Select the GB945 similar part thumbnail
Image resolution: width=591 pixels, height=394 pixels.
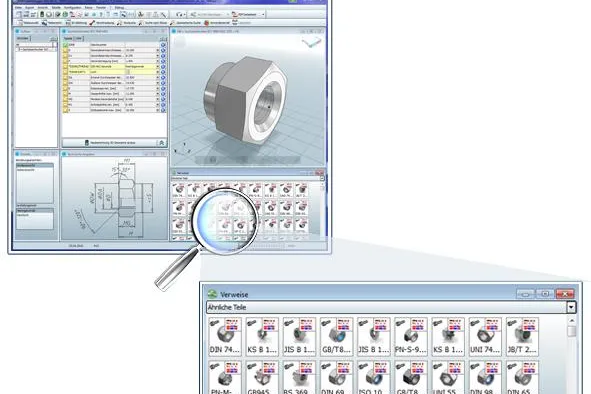(262, 377)
